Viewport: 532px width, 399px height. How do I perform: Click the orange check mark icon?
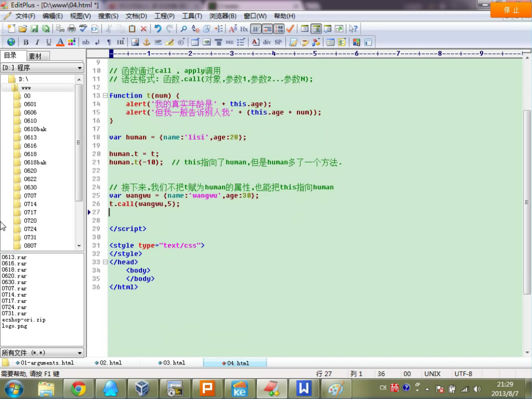[x=290, y=29]
